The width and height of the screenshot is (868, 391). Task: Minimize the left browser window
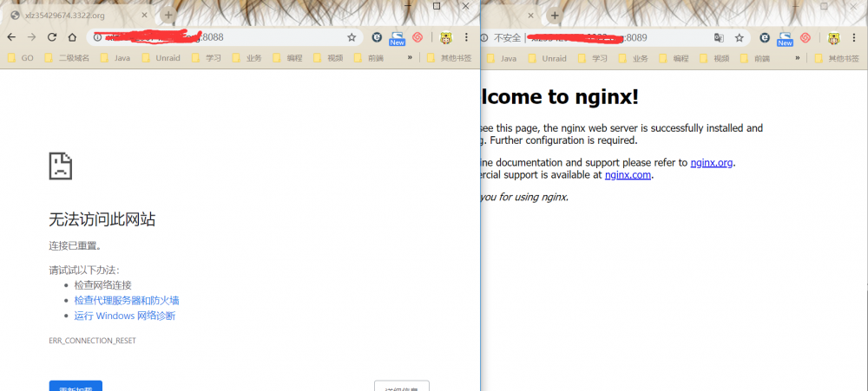(x=408, y=6)
